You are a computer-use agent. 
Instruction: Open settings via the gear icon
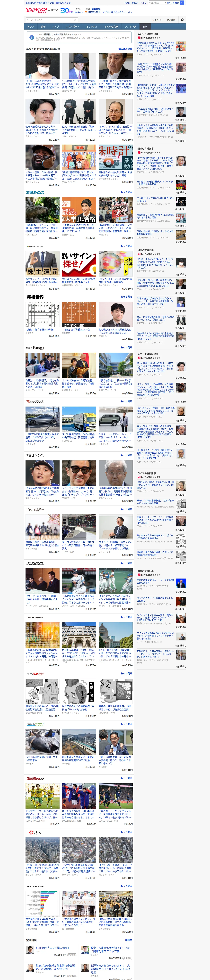182,20
